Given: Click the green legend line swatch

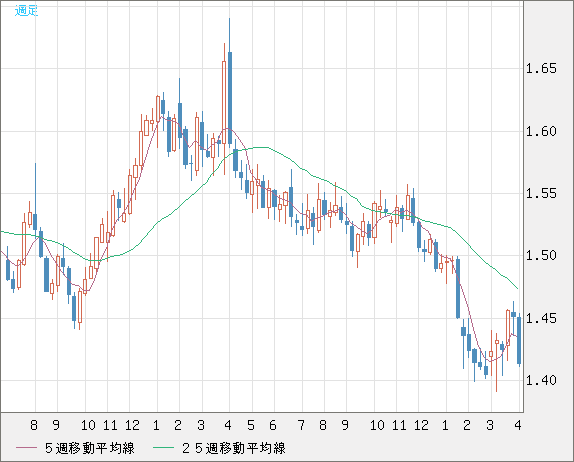Looking at the screenshot, I should (x=163, y=448).
